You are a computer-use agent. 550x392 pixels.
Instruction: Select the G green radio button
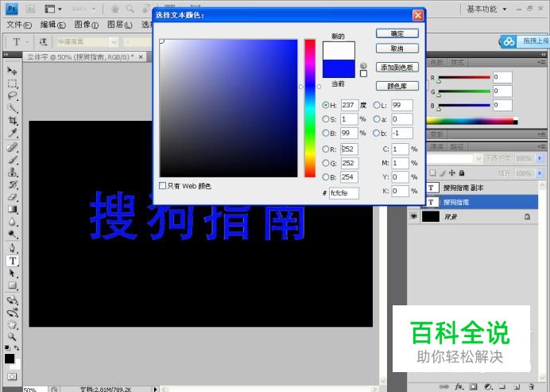326,163
